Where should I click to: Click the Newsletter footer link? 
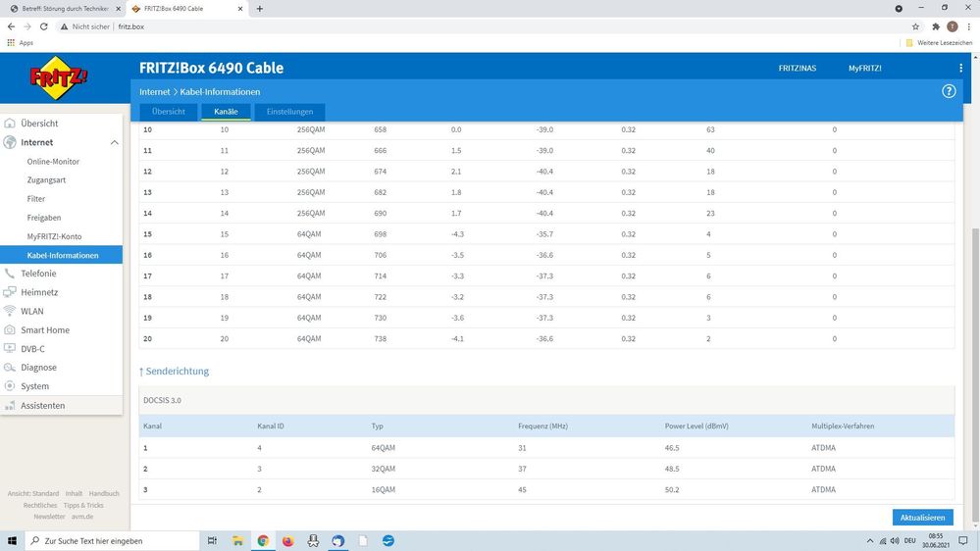click(49, 517)
